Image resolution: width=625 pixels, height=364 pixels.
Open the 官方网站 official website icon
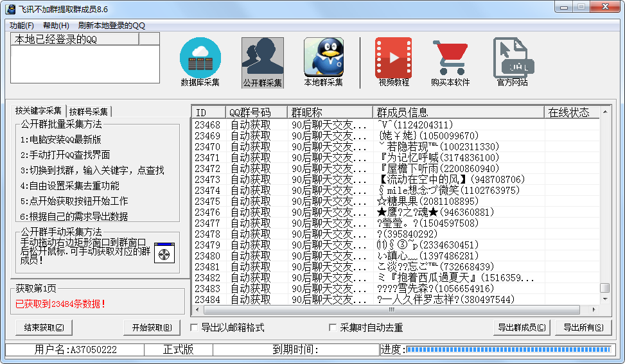(511, 58)
